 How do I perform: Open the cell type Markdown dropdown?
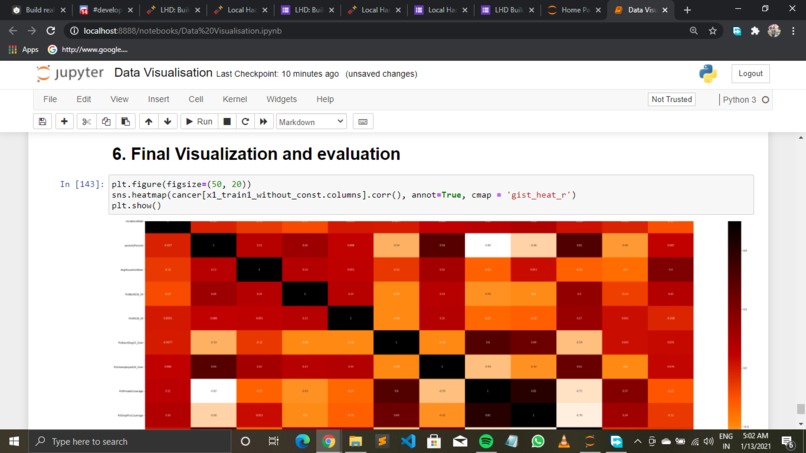(311, 122)
